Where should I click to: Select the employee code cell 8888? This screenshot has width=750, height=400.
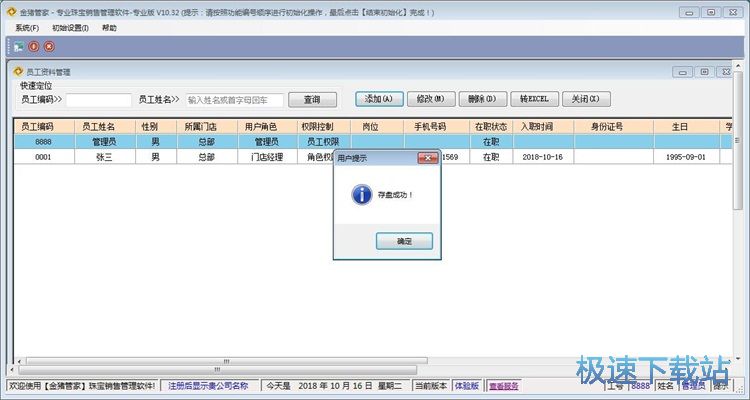click(x=44, y=142)
